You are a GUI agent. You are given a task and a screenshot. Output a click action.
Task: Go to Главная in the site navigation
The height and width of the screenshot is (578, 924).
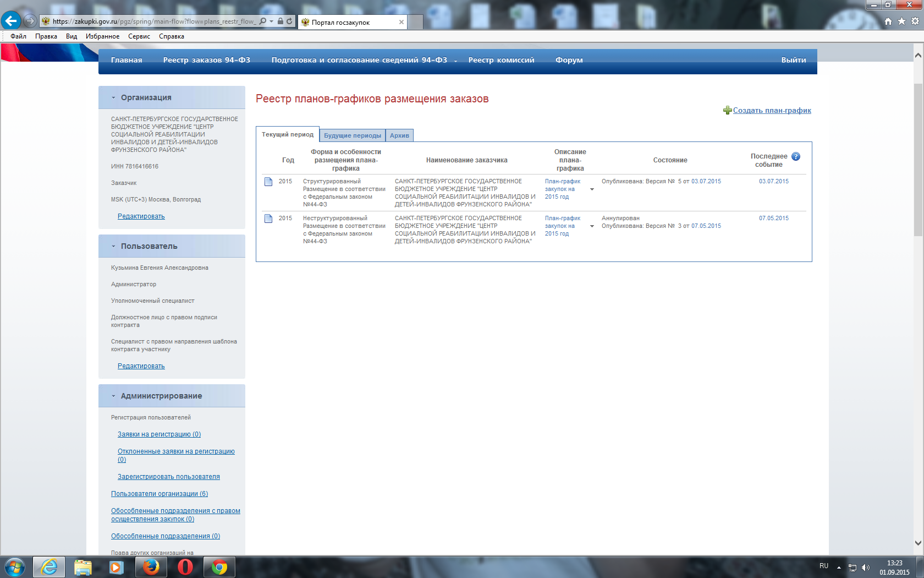(127, 60)
